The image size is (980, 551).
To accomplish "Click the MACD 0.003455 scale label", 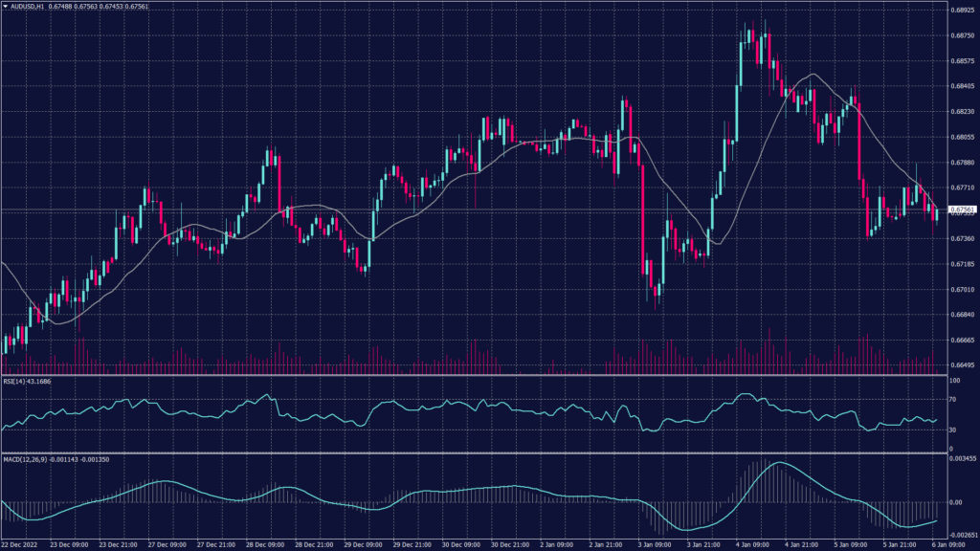I will click(962, 461).
